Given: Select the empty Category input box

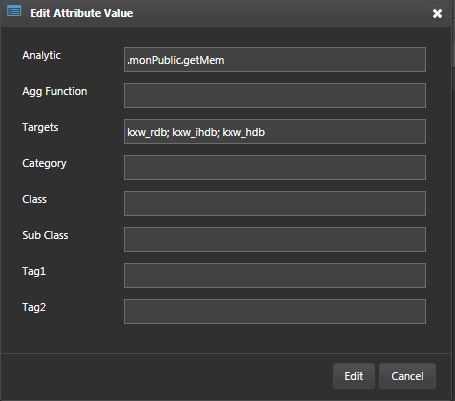Looking at the screenshot, I should pos(275,168).
